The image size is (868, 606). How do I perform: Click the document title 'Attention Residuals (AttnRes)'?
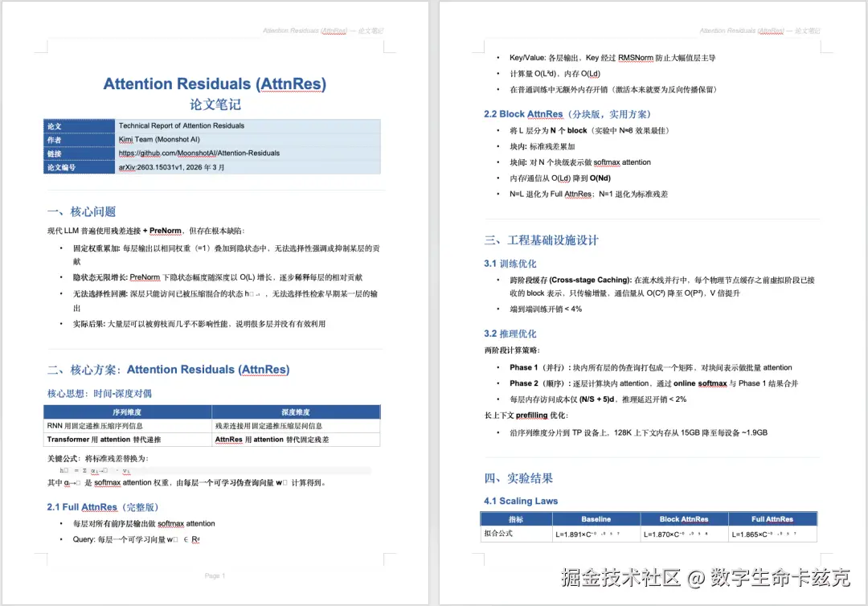tap(215, 84)
